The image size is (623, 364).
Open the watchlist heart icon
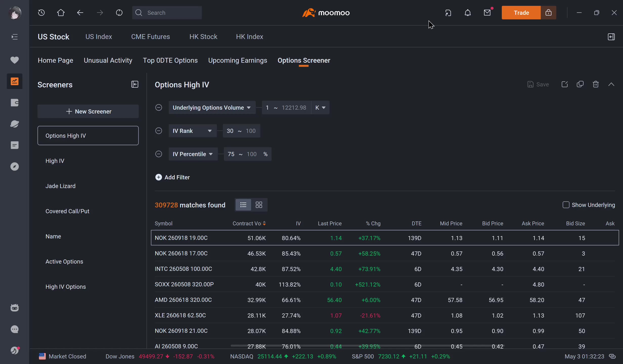[15, 60]
